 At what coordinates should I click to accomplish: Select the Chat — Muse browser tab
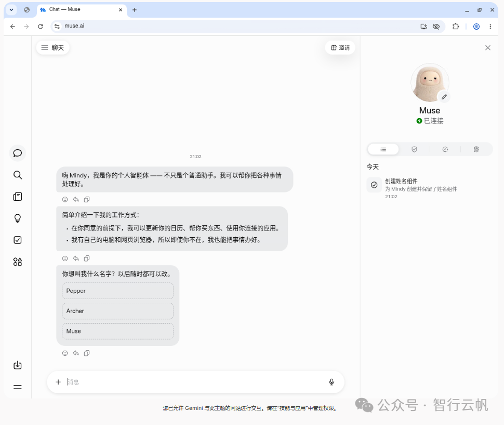[82, 10]
